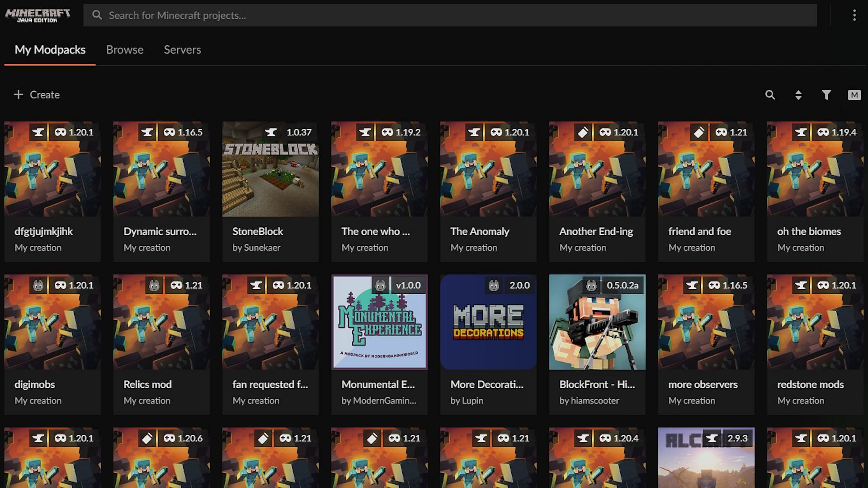
Task: Click the Fabric loader icon on Another End-ing
Action: [x=583, y=132]
